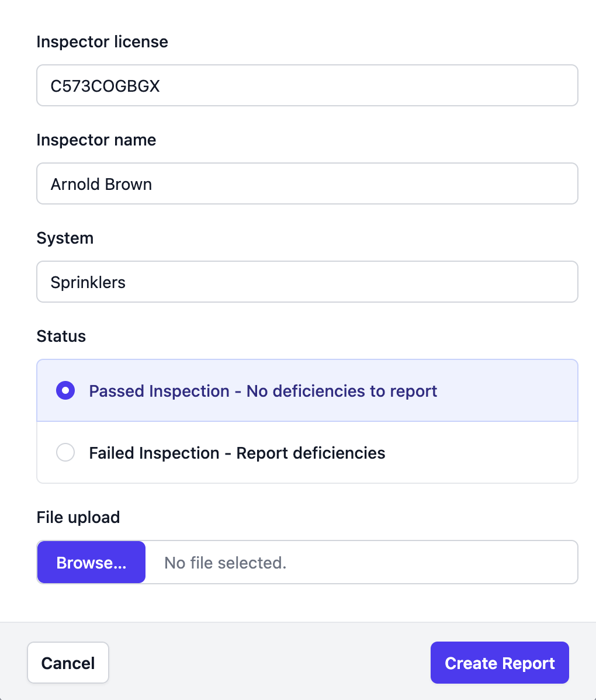
Task: Click the 'Inspector license' field label
Action: click(102, 42)
